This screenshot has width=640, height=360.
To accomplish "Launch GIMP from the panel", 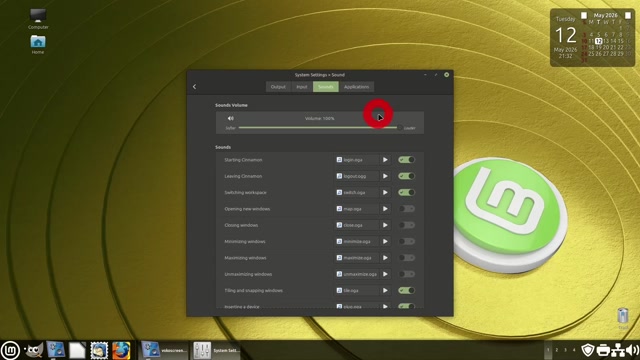I will pyautogui.click(x=34, y=350).
